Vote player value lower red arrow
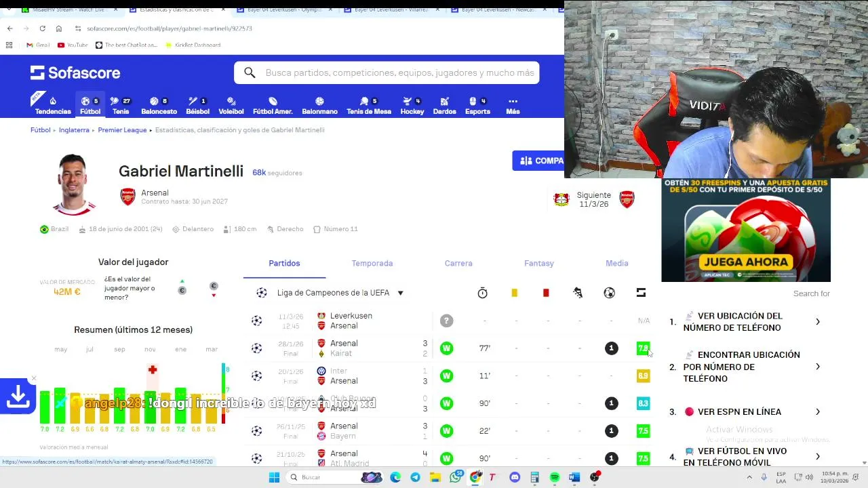Viewport: 868px width, 488px height. 214,296
